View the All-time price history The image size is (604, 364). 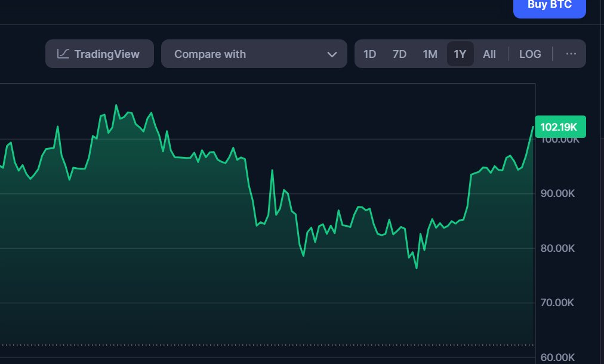pyautogui.click(x=489, y=54)
